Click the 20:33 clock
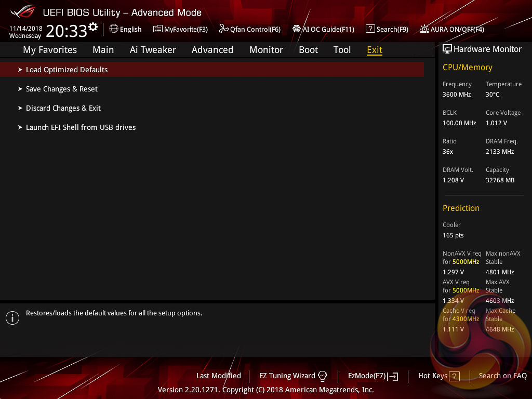 (x=66, y=31)
